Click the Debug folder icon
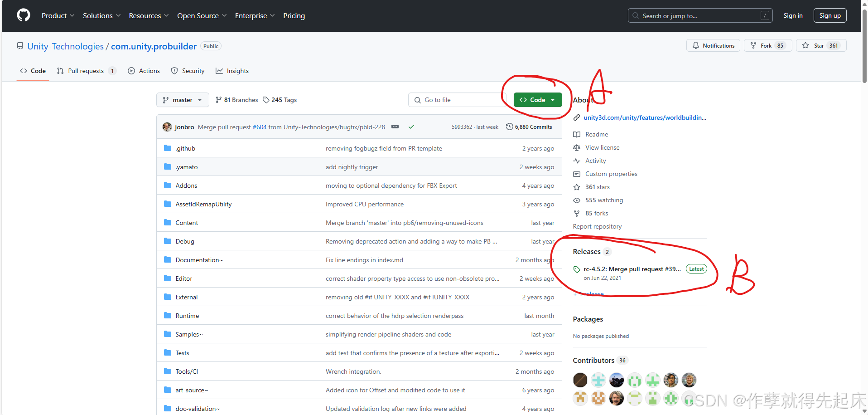This screenshot has height=415, width=868. [168, 241]
